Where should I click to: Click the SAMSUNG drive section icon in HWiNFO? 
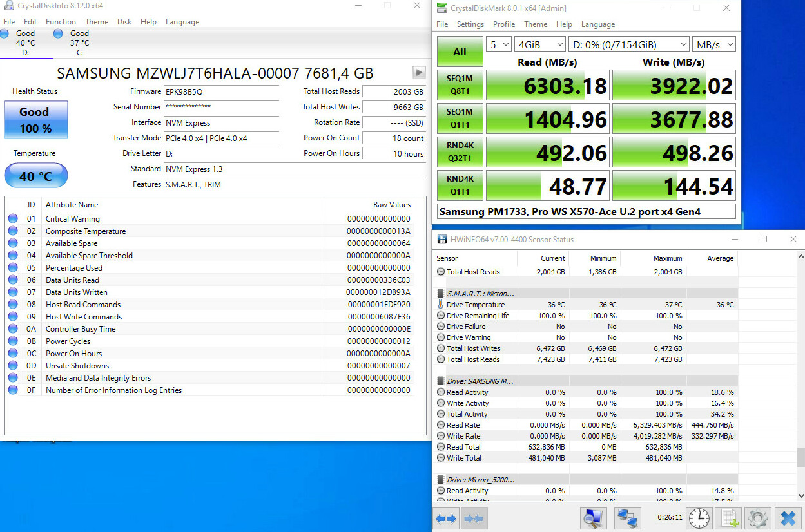pyautogui.click(x=441, y=381)
